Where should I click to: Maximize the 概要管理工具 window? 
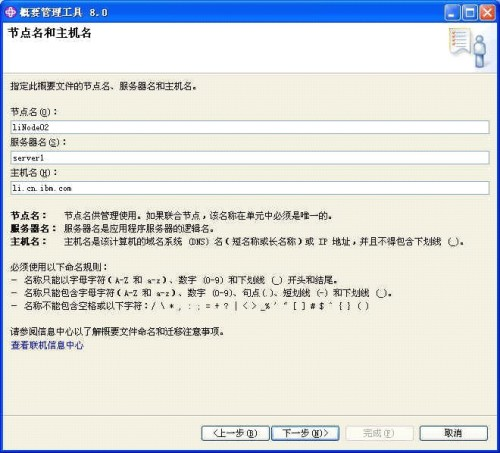(470, 13)
